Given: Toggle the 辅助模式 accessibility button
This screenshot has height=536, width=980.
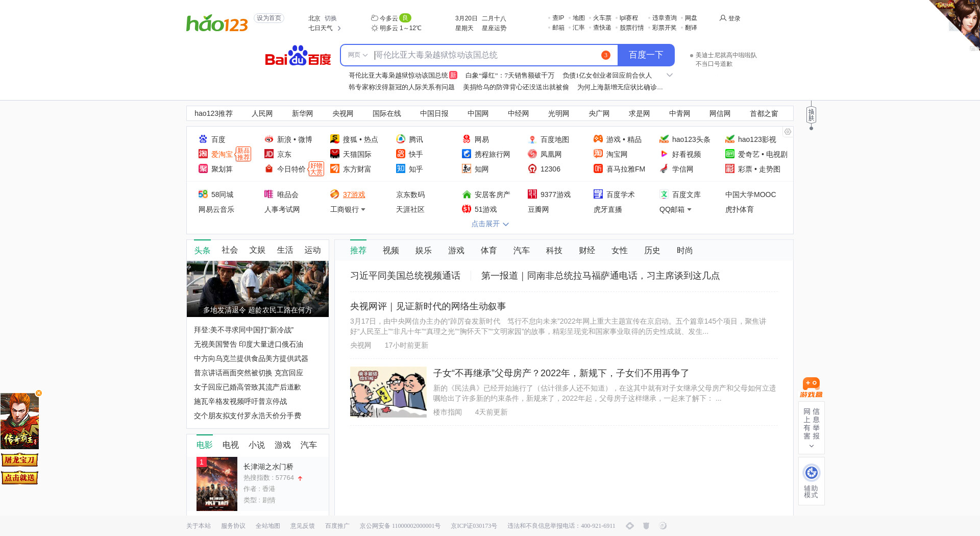Looking at the screenshot, I should 811,481.
